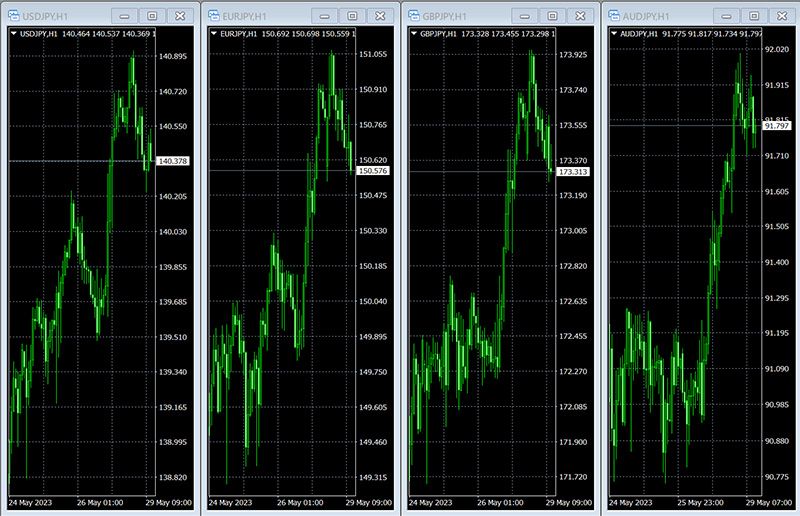Image resolution: width=800 pixels, height=516 pixels.
Task: Click the 172.270 price level on GBPJPY scale
Action: 572,372
